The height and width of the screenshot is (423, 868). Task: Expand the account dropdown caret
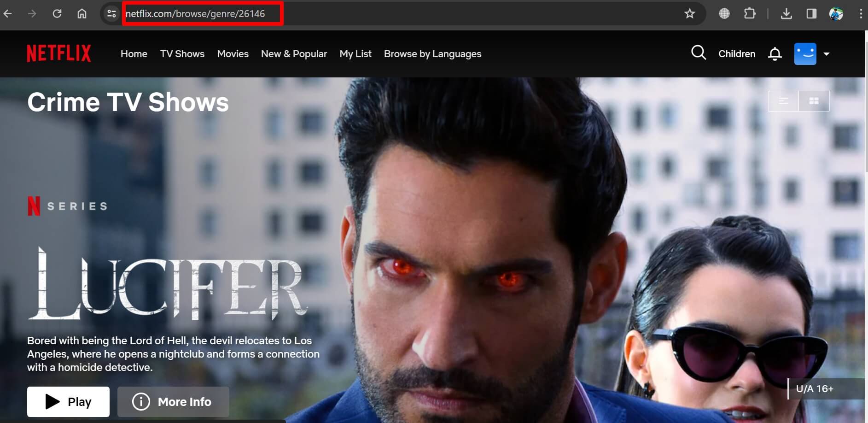(827, 54)
